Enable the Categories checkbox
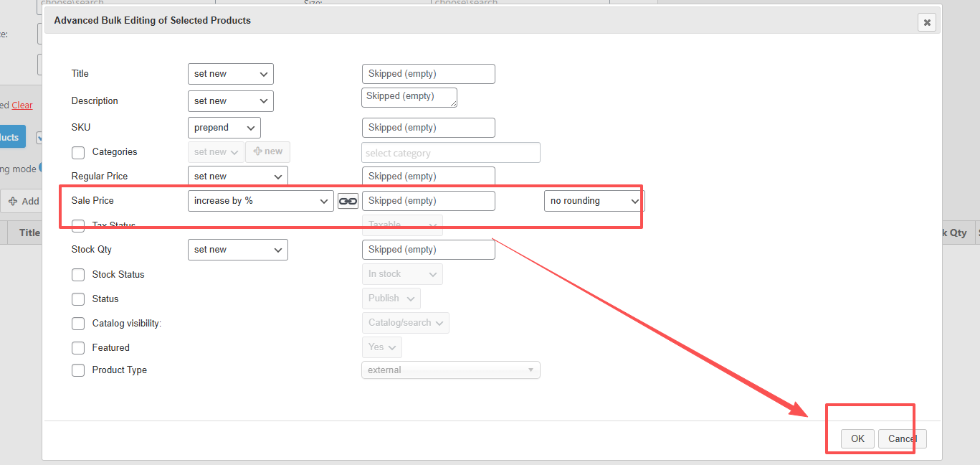 point(77,152)
